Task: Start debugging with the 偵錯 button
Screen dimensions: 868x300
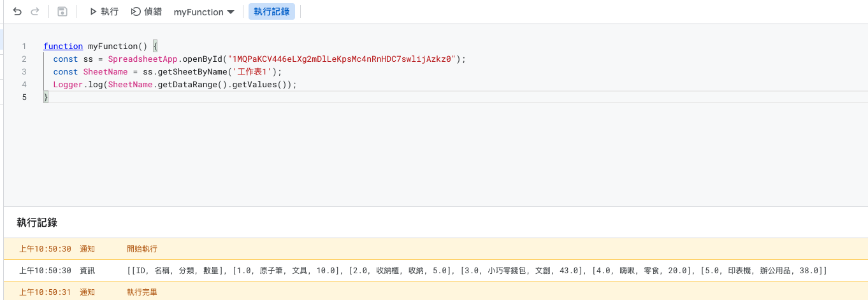Action: click(146, 11)
